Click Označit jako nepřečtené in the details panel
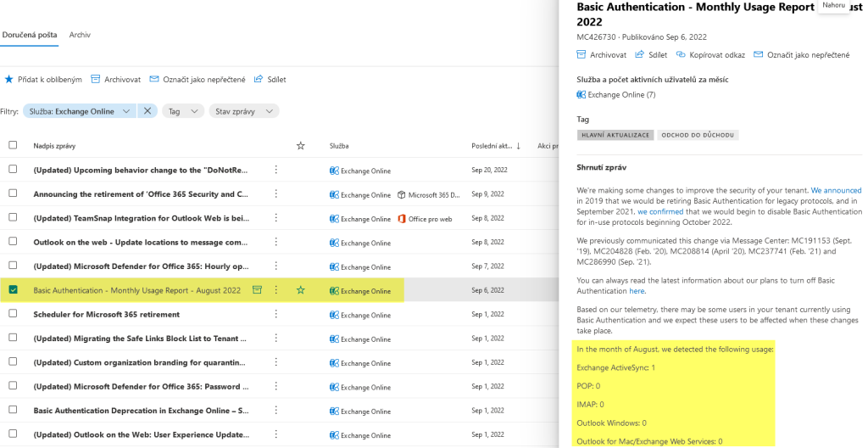The image size is (868, 448). [802, 55]
